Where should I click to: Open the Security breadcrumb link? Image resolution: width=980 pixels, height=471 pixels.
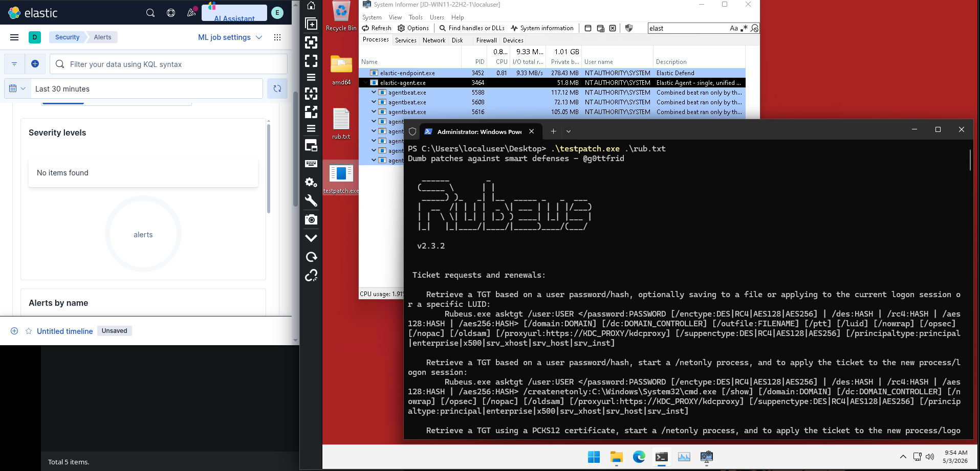(x=67, y=37)
